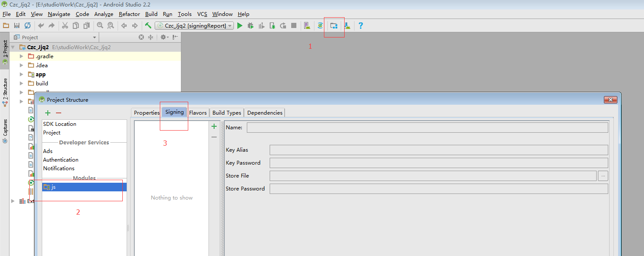Viewport: 644px width, 256px height.
Task: Open the run configuration dropdown Czc_Jjq2 [signingReport]
Action: (x=194, y=26)
